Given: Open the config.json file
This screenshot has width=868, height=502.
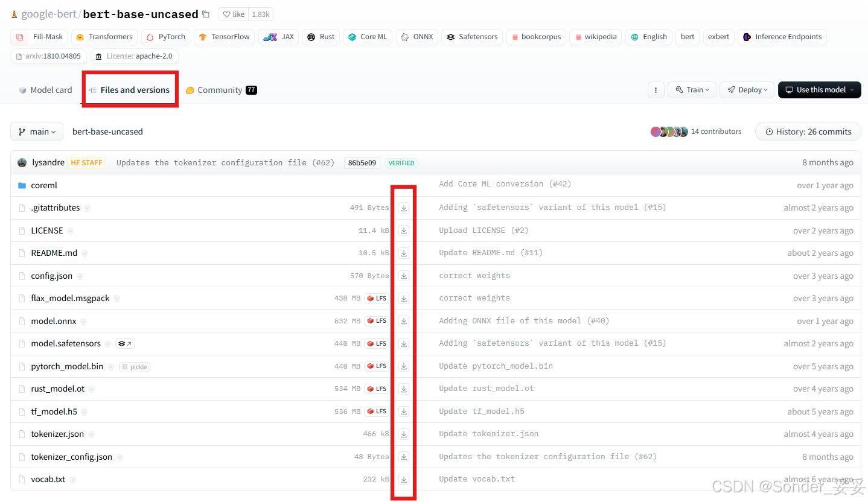Looking at the screenshot, I should (52, 276).
